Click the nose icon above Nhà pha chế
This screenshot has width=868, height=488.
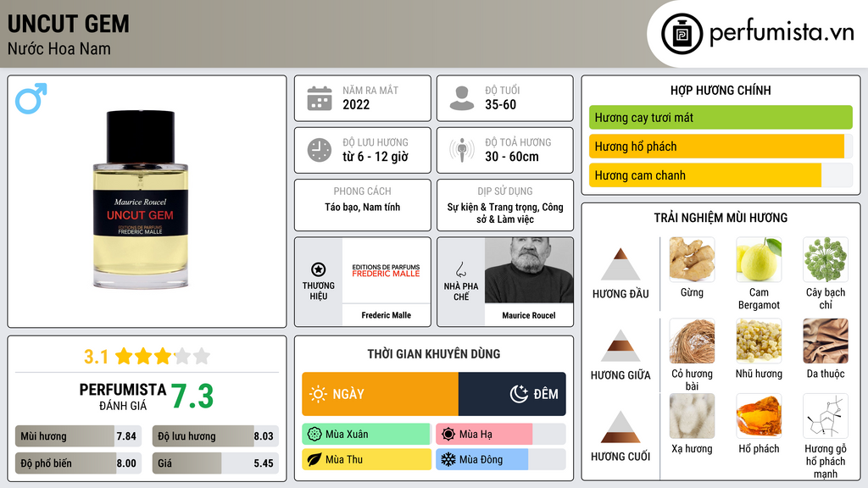pyautogui.click(x=460, y=269)
